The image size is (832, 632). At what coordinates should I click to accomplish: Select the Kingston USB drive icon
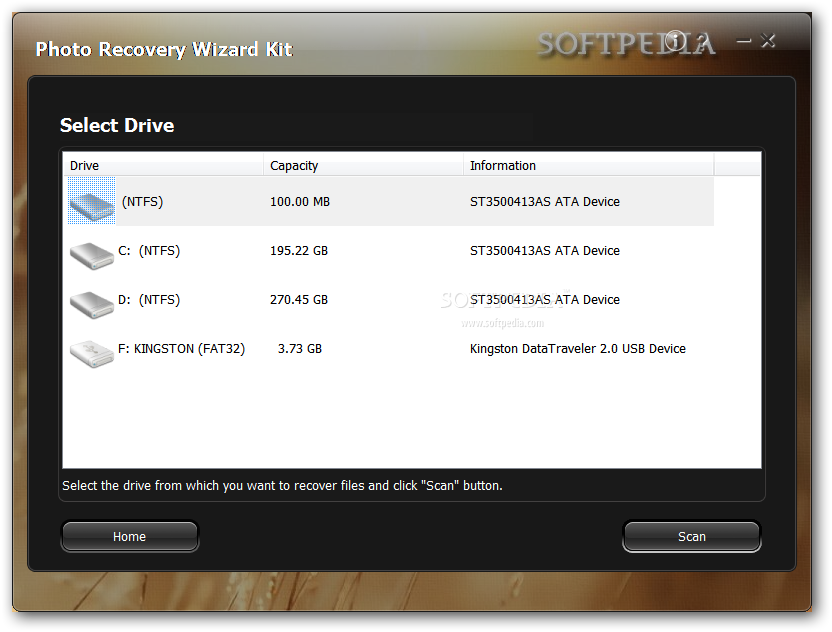tap(92, 353)
